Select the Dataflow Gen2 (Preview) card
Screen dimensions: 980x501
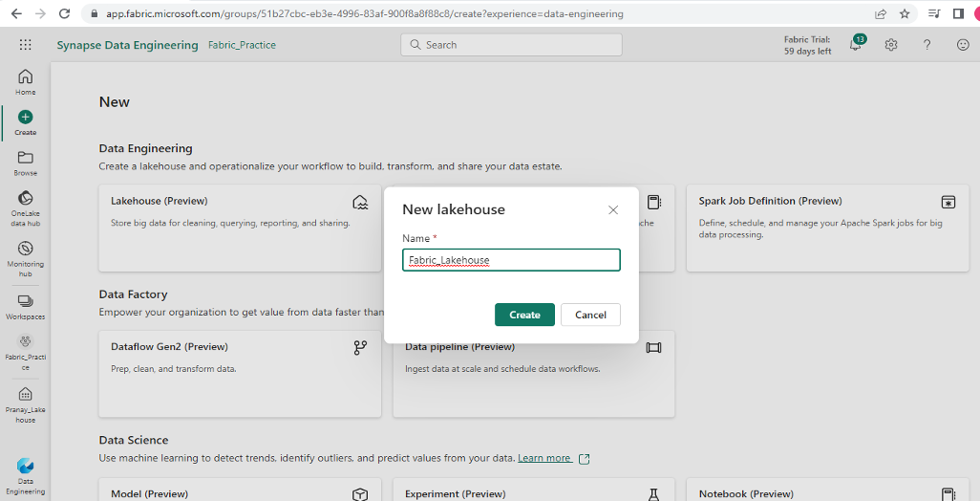click(240, 374)
